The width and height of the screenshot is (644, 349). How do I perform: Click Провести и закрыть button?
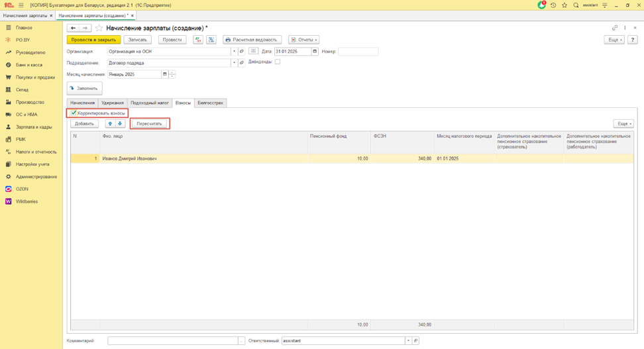[x=93, y=40]
